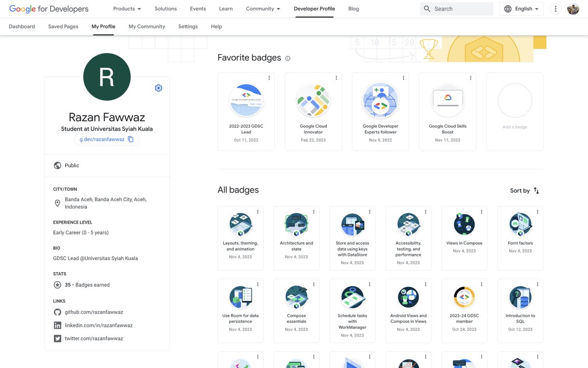Click the 2023-24 GDSC member badge image

coord(464,297)
